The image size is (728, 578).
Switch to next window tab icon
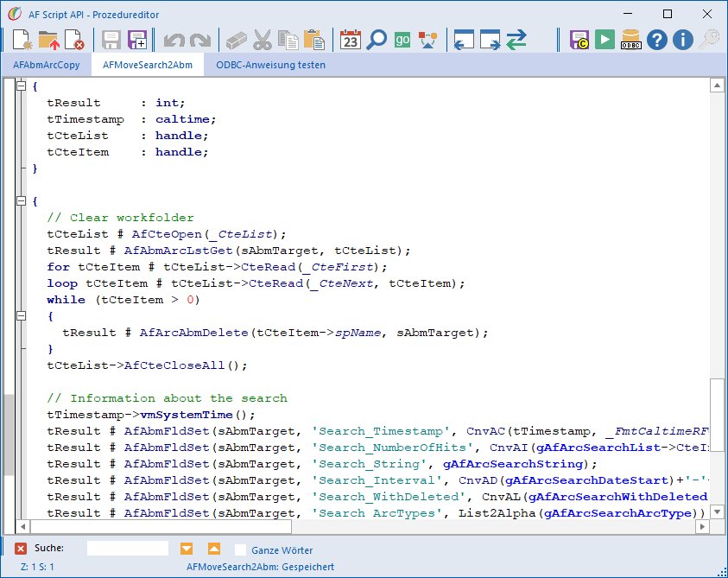point(490,40)
